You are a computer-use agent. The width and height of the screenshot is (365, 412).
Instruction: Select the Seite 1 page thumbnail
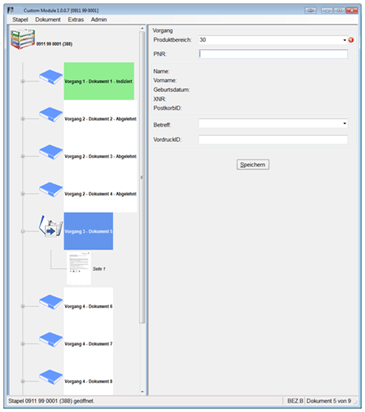(x=79, y=269)
